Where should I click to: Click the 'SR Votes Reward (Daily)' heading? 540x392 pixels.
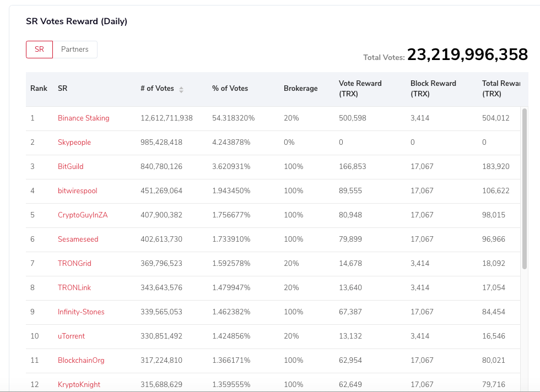(x=77, y=21)
